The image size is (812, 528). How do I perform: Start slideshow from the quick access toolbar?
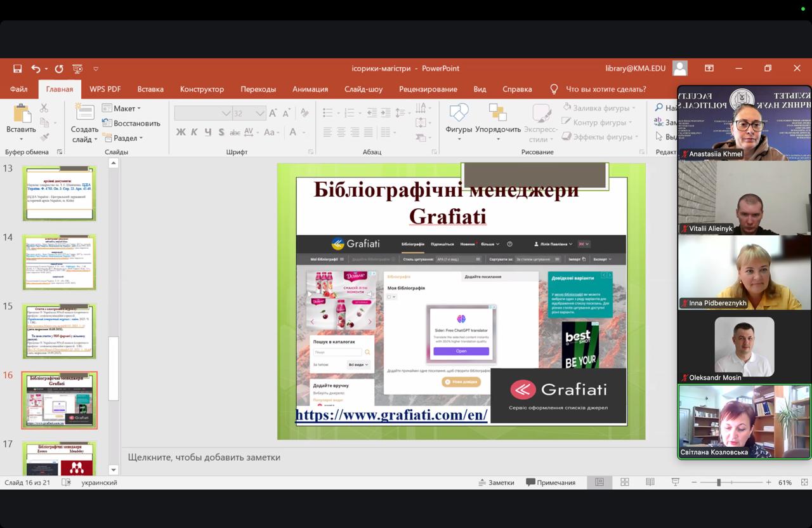[77, 69]
